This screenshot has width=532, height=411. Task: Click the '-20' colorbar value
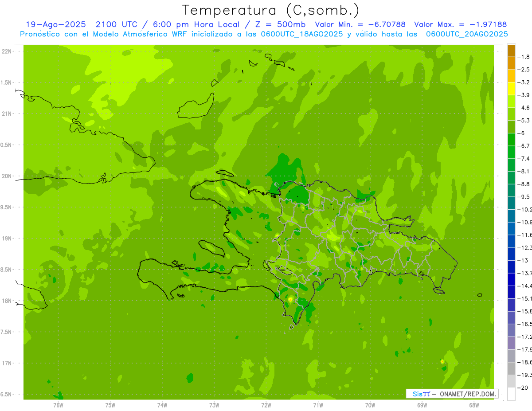pos(523,388)
